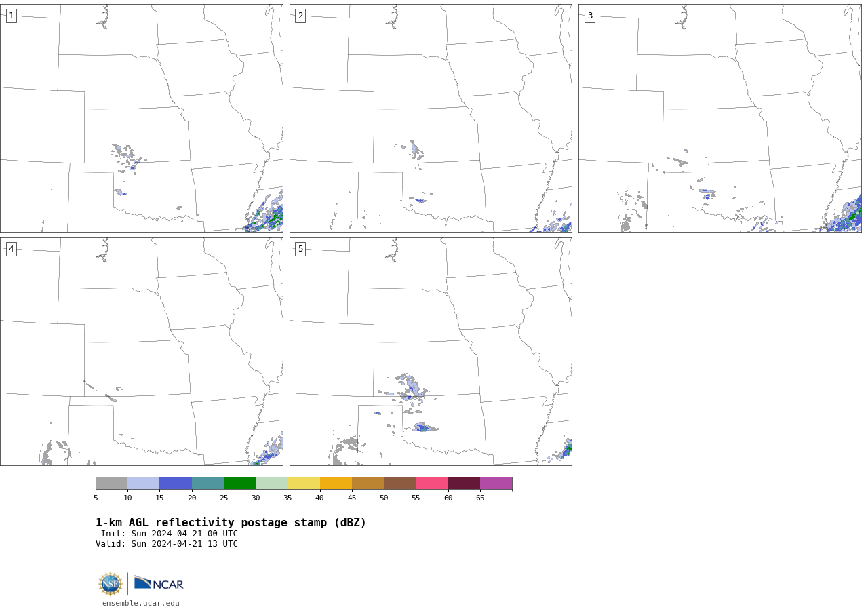Viewport: 868px width, 611px height.
Task: Click the plot title '1-km AGL reflectivity postage stamp (dBZ)'
Action: coord(231,523)
